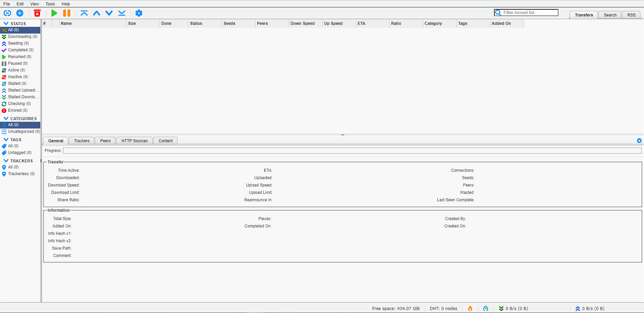
Task: Switch to the RSS tab
Action: [631, 15]
